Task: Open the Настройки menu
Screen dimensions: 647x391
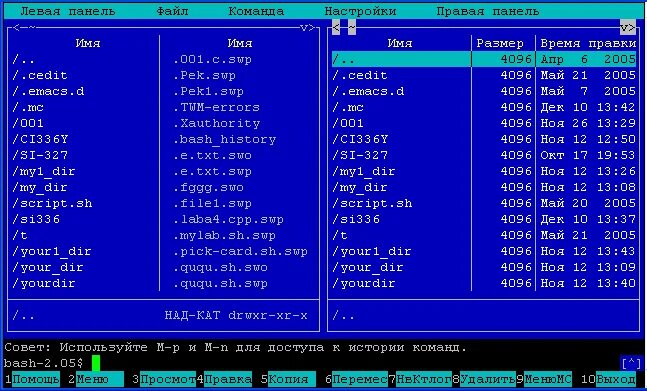Action: click(360, 12)
